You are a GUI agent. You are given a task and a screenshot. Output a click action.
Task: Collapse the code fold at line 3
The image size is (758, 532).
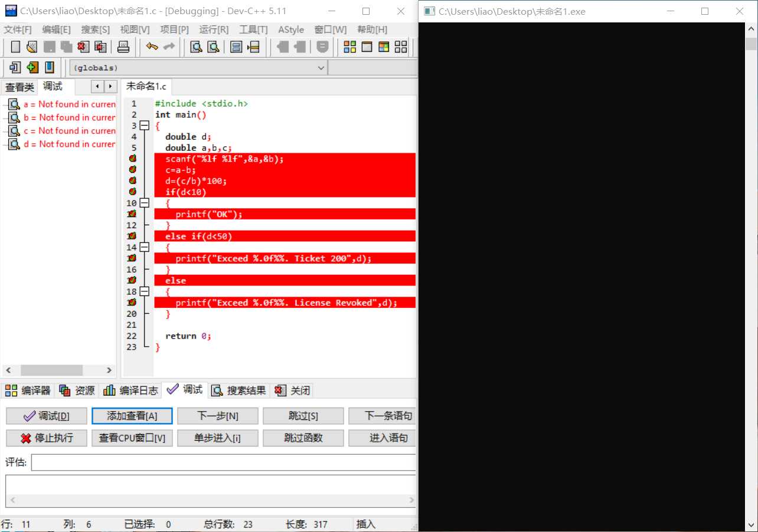[145, 126]
